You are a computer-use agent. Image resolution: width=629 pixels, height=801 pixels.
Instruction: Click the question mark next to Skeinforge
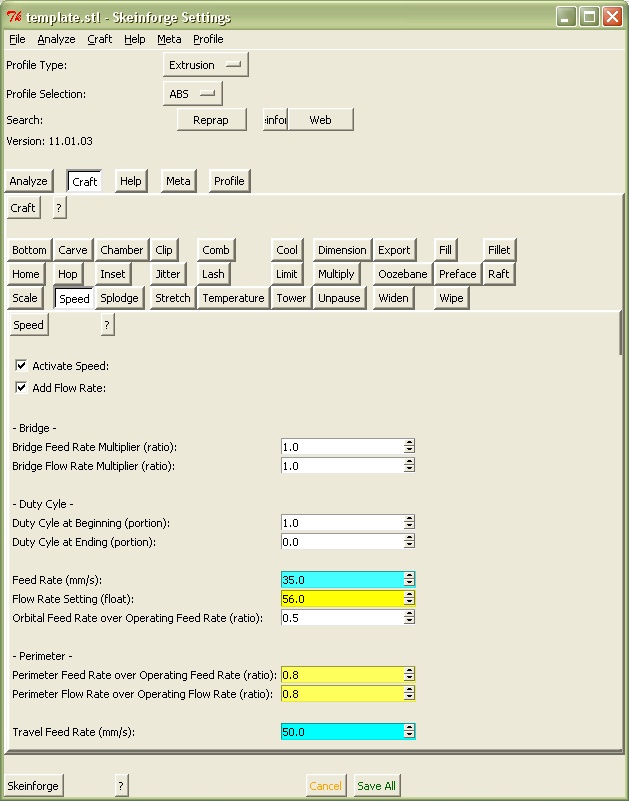click(121, 786)
